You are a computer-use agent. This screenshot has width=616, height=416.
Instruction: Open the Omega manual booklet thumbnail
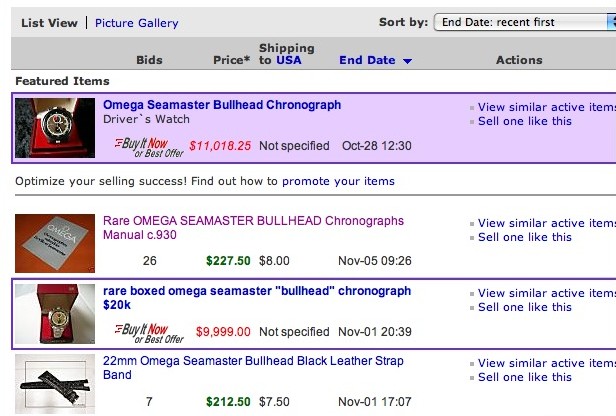pyautogui.click(x=55, y=244)
